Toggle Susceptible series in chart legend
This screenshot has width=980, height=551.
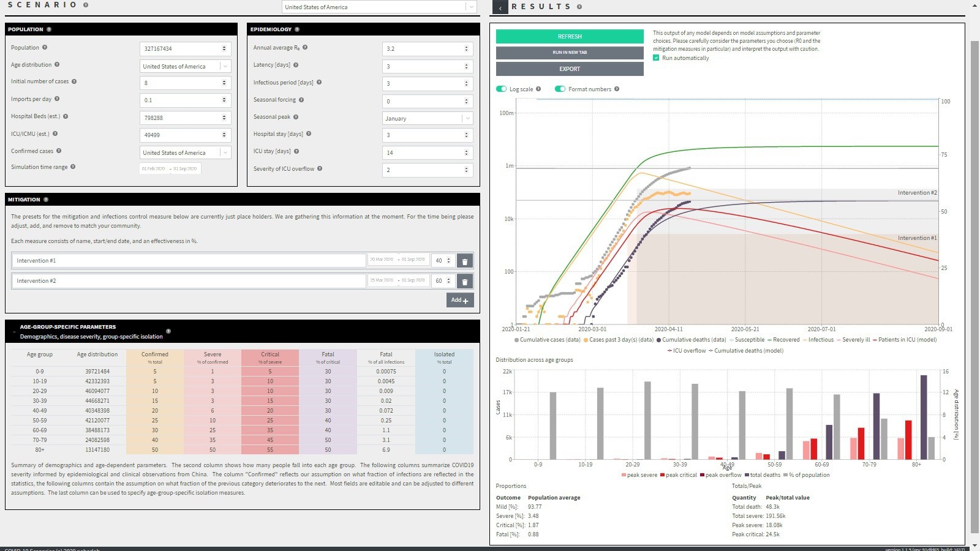point(748,340)
